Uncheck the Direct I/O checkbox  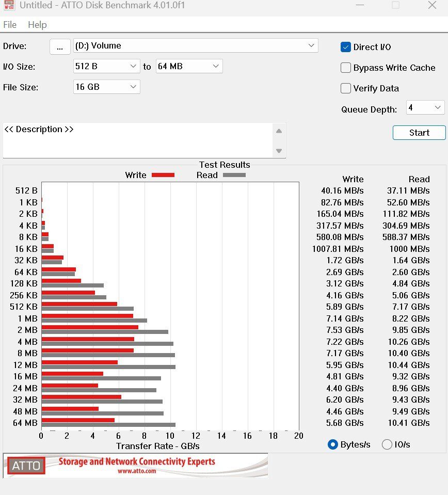pyautogui.click(x=346, y=47)
